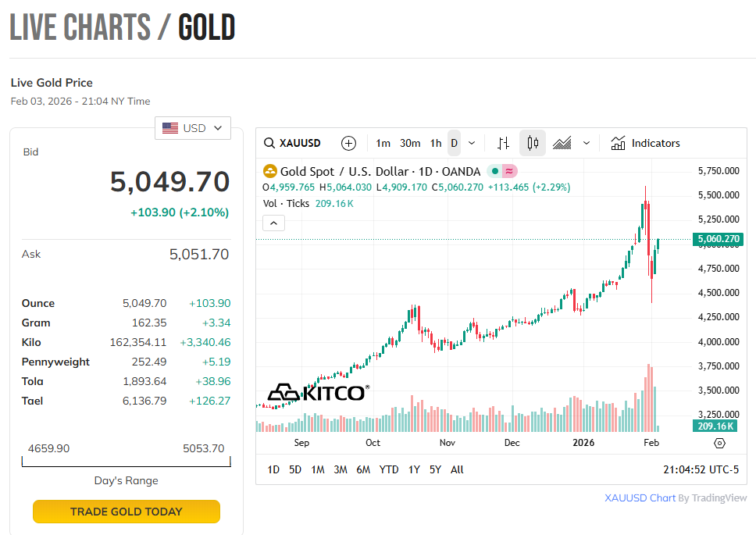Click the XAUUSD symbol search magnifier icon
756x535 pixels.
click(x=269, y=143)
